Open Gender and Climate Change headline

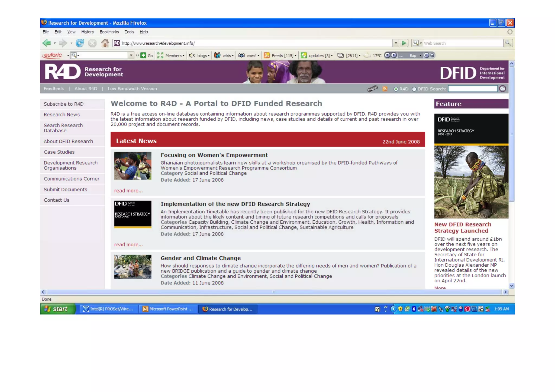coord(201,258)
